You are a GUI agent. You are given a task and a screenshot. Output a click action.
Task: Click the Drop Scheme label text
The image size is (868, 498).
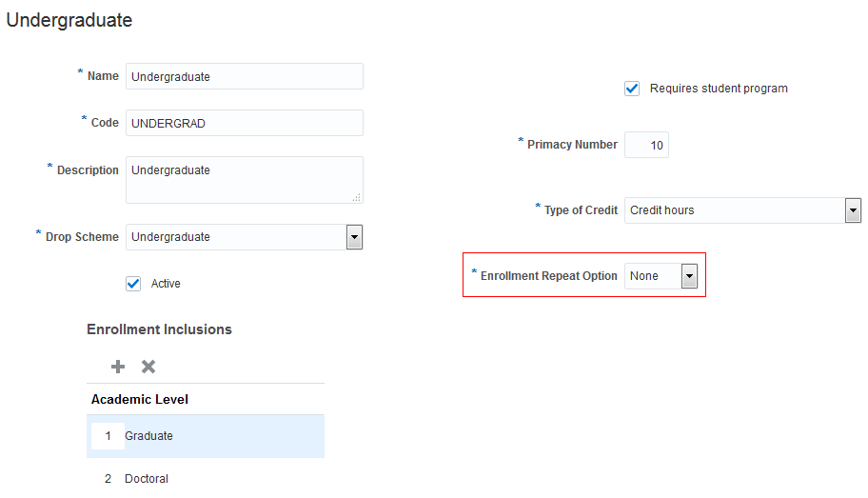point(82,237)
